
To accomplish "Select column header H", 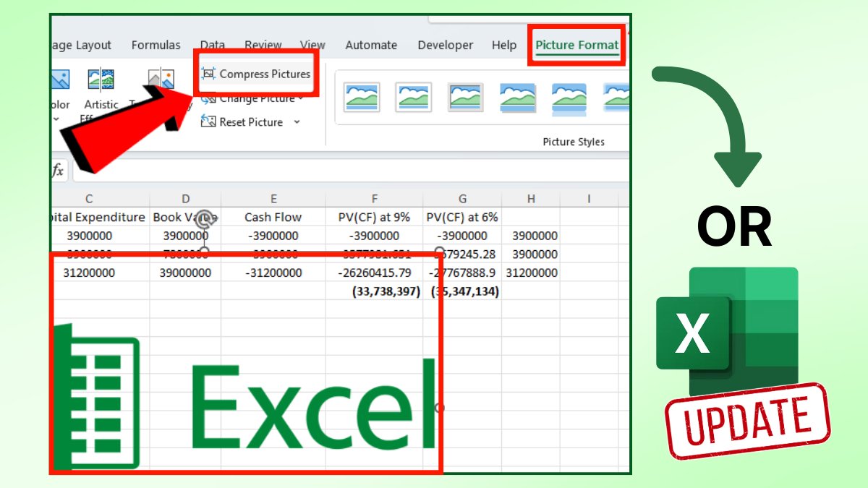I will (x=531, y=199).
